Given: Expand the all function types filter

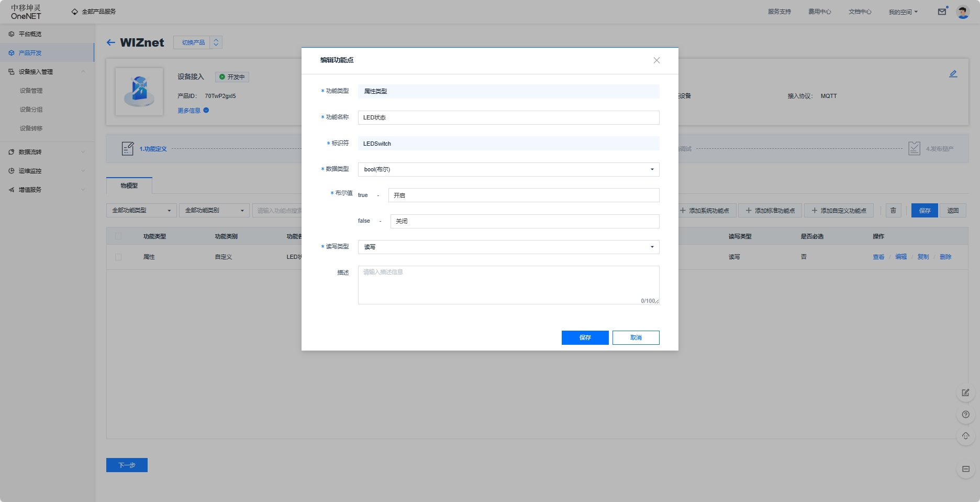Looking at the screenshot, I should click(141, 211).
